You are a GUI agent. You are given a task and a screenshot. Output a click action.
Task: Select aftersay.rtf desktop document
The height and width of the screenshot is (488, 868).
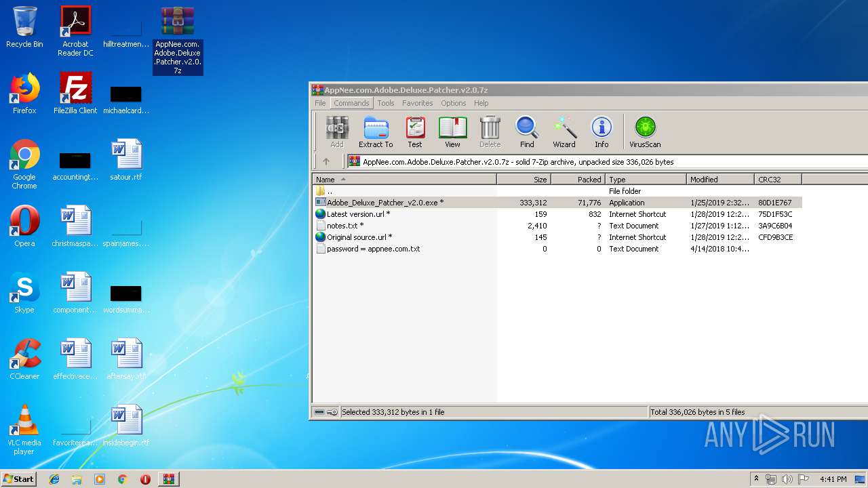(126, 359)
